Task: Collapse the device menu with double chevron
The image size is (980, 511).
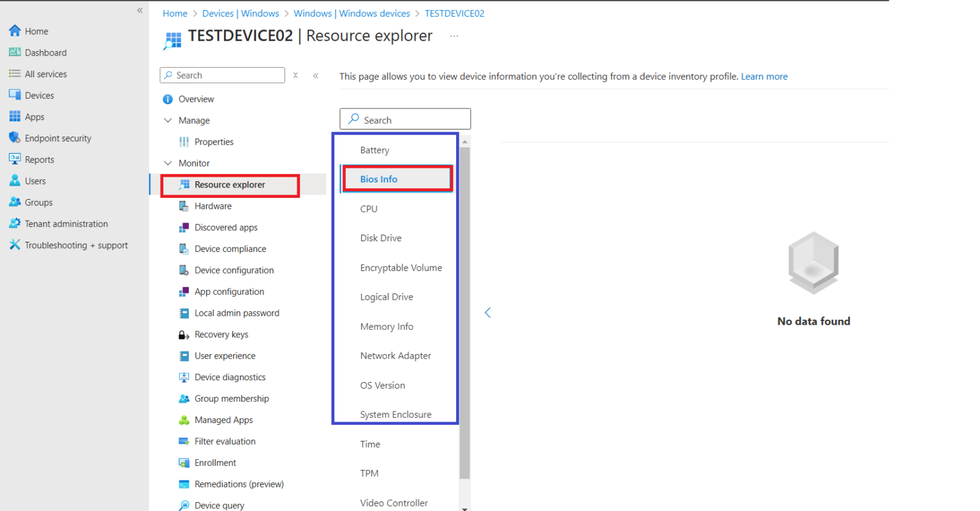Action: (x=316, y=75)
